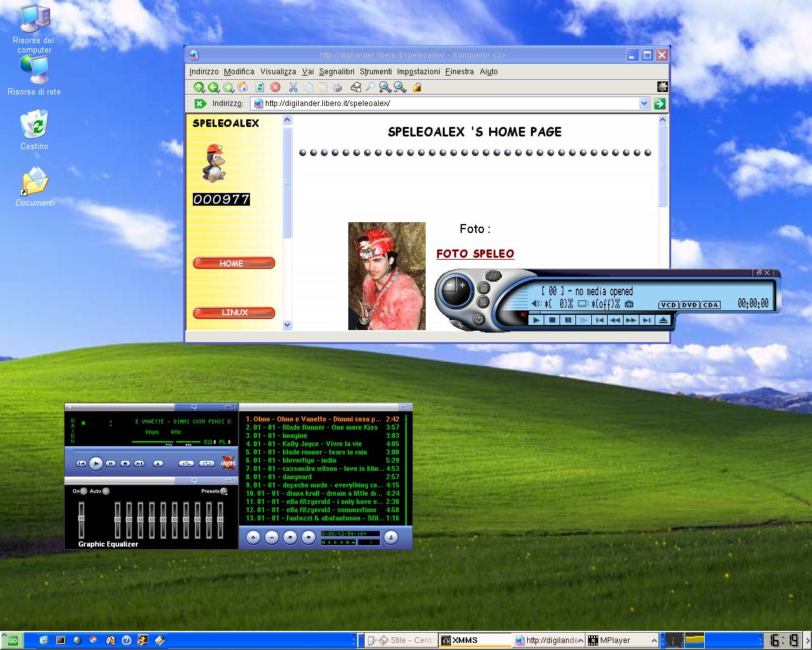Click the security padlock icon

[417, 88]
